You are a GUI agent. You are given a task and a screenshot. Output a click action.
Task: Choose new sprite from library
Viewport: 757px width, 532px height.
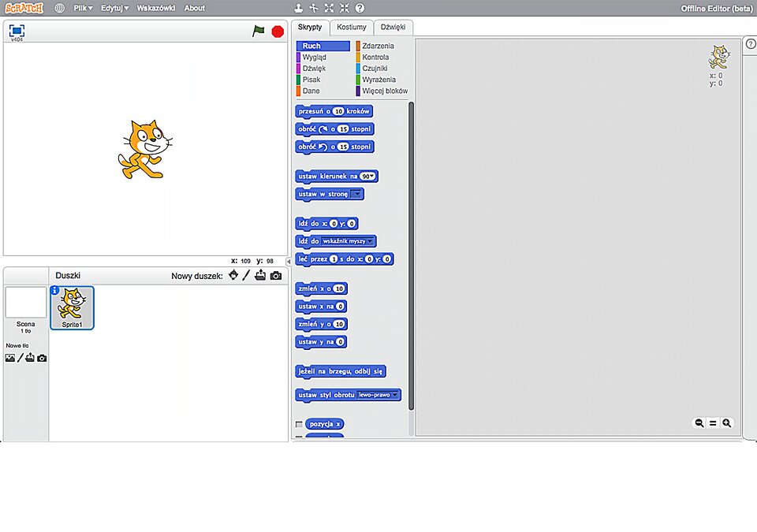pos(233,275)
